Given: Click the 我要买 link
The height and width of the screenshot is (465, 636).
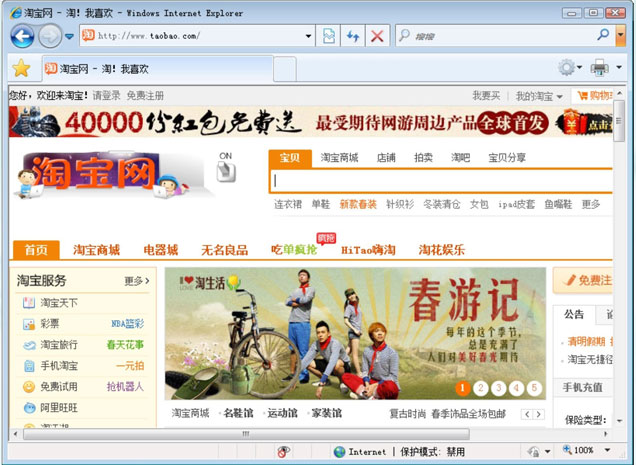Looking at the screenshot, I should point(486,96).
